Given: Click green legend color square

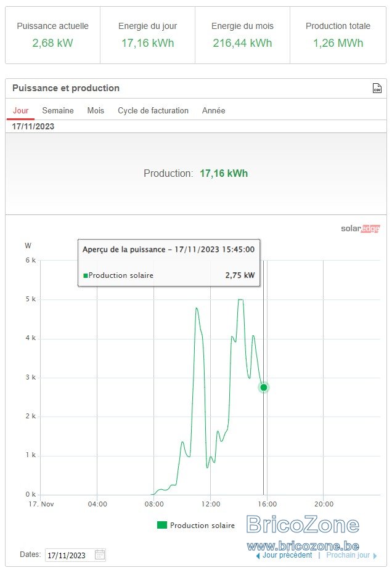Looking at the screenshot, I should coord(162,525).
